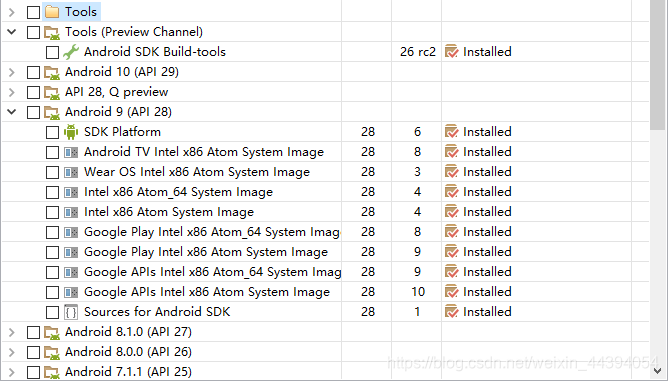
Task: Click the installed status icon for Android TV image
Action: (x=452, y=152)
